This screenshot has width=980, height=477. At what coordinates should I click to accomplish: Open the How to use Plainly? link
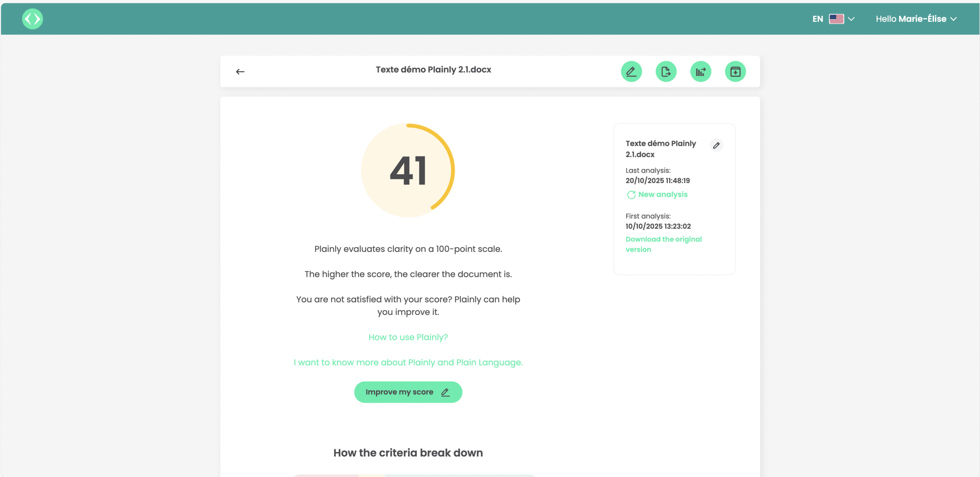[x=408, y=337]
